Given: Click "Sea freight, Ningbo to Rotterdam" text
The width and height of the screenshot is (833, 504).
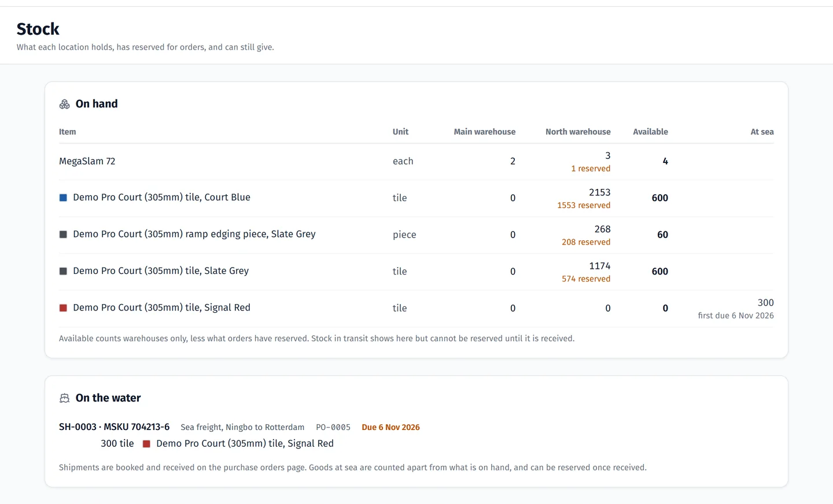Looking at the screenshot, I should [x=242, y=428].
